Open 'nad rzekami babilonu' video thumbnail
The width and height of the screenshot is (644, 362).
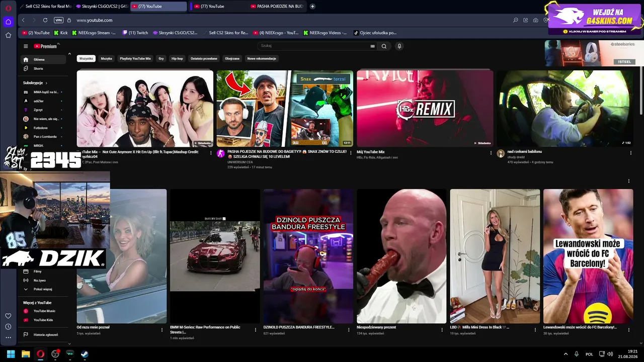(x=565, y=109)
